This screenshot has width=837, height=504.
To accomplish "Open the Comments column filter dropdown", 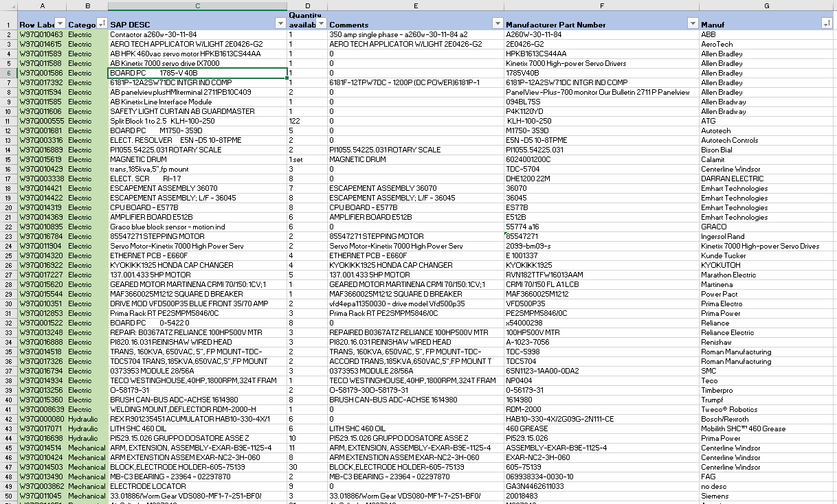I will point(498,23).
